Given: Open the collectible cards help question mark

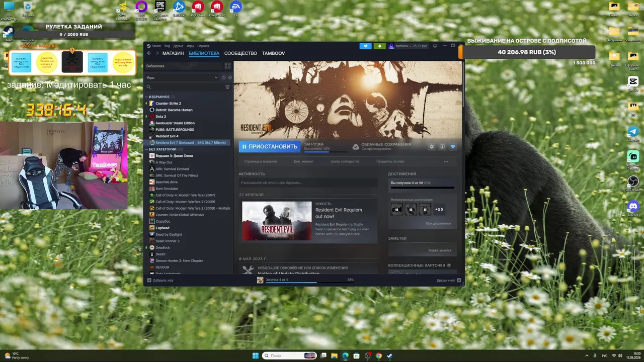Looking at the screenshot, I should coord(449,265).
